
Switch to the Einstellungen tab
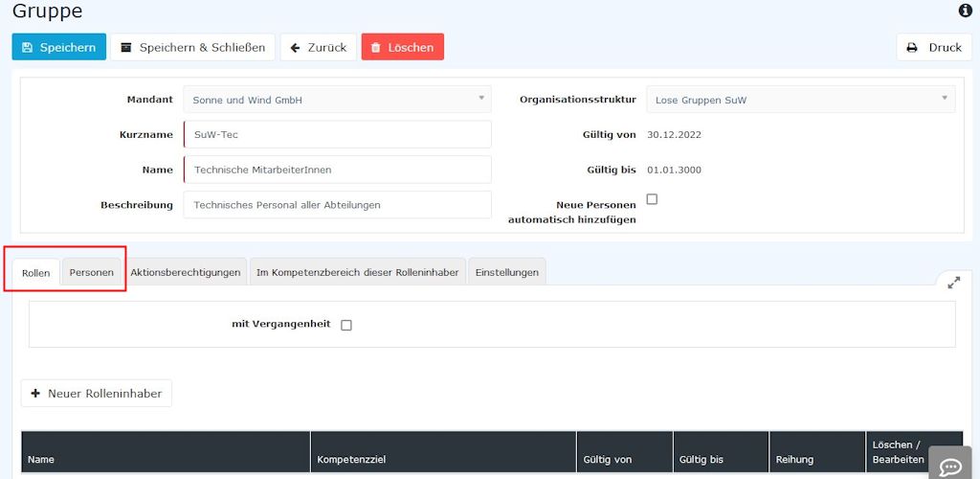click(507, 272)
